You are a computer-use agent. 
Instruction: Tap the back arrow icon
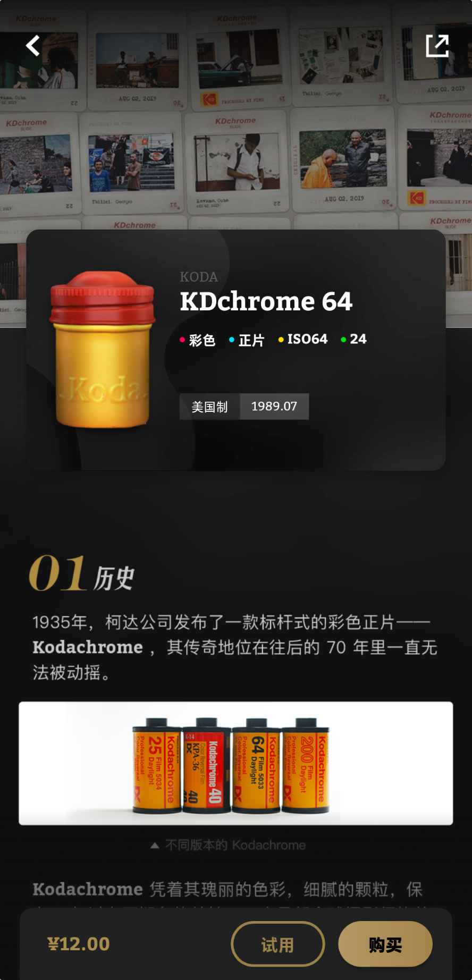[x=33, y=46]
